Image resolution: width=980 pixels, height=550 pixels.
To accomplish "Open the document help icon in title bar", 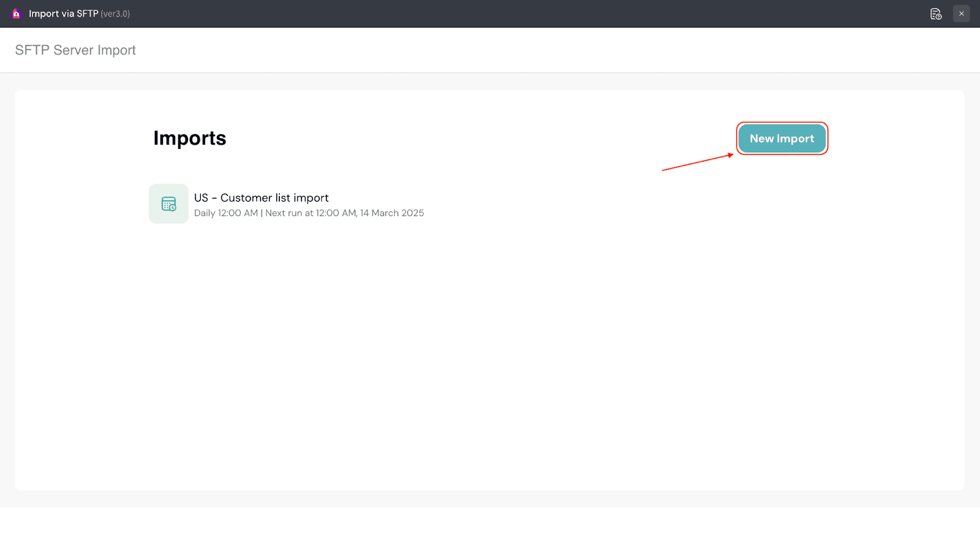I will (935, 13).
